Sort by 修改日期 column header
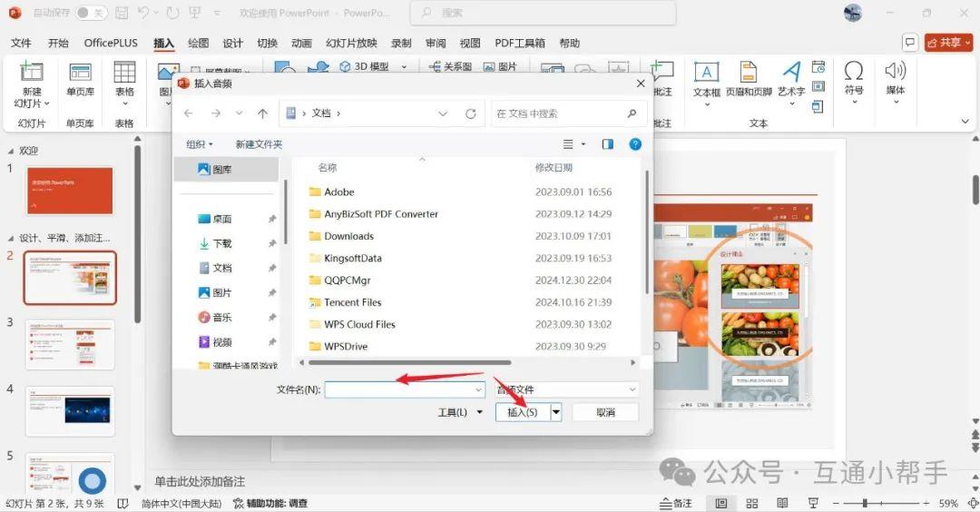 tap(554, 168)
